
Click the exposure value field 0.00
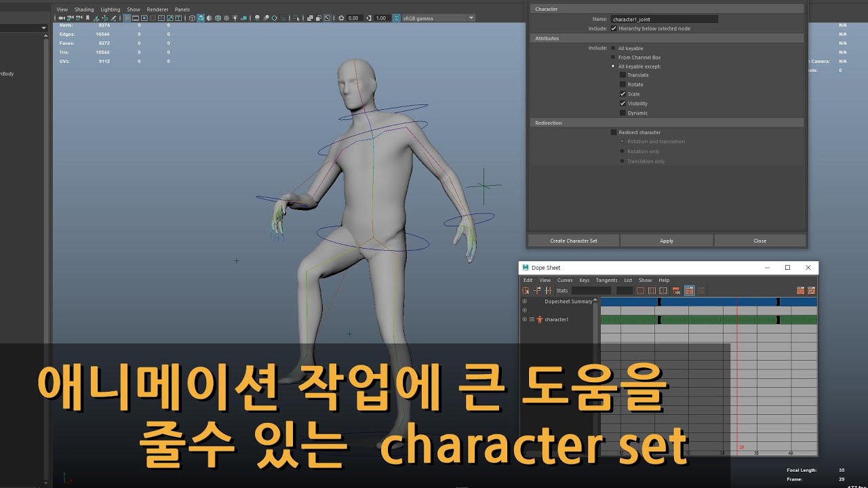pyautogui.click(x=353, y=18)
